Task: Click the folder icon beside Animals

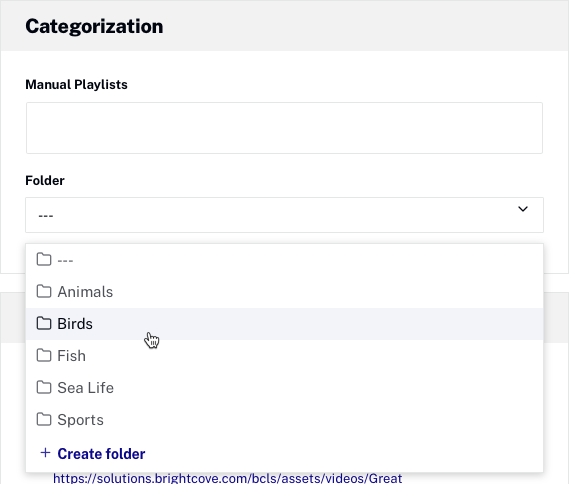Action: (x=44, y=291)
